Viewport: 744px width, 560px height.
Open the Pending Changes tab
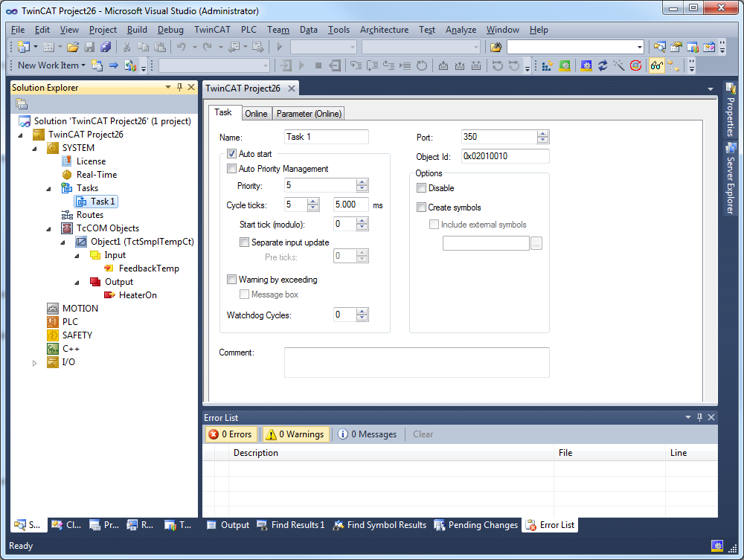pyautogui.click(x=476, y=525)
